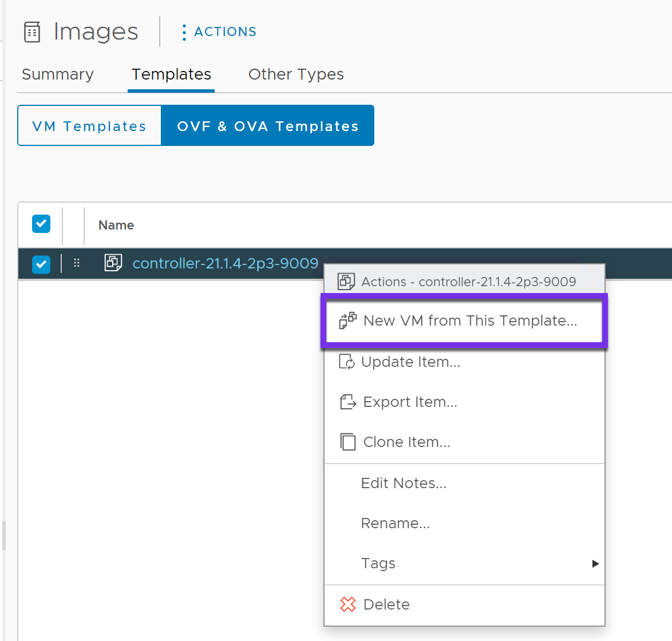Click the Clone Item copy icon
This screenshot has width=672, height=641.
pyautogui.click(x=349, y=442)
